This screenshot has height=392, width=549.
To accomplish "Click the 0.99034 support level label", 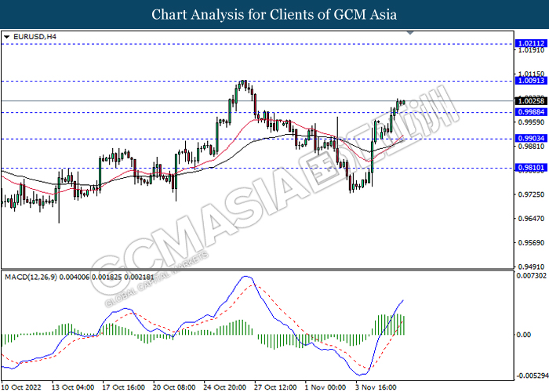I will pyautogui.click(x=531, y=138).
